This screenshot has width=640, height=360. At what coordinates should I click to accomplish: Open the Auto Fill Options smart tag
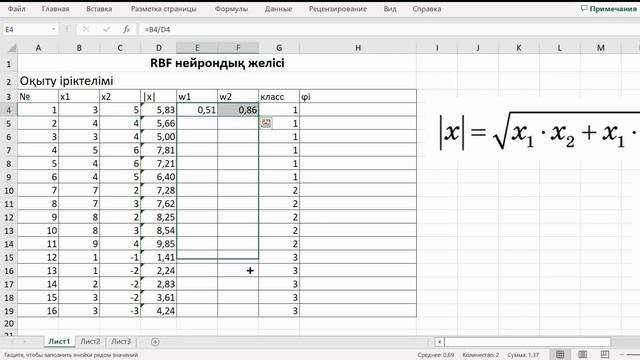point(266,122)
